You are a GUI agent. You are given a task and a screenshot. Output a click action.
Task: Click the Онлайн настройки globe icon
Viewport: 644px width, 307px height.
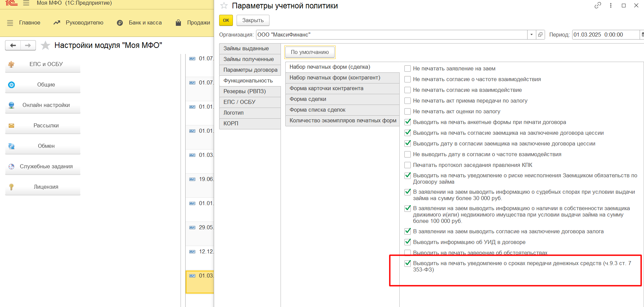click(11, 105)
